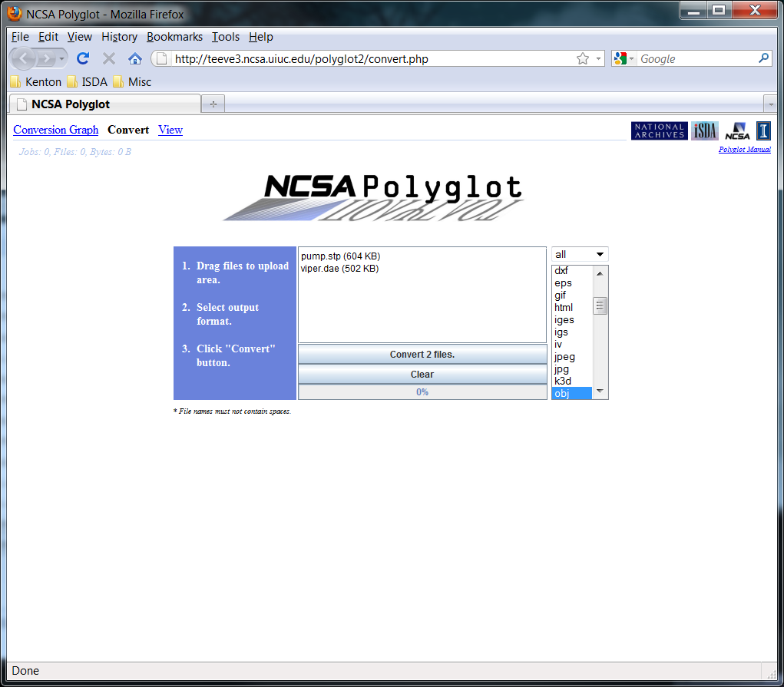Screen dimensions: 784x687
Task: Maximize the Firefox window
Action: (719, 10)
